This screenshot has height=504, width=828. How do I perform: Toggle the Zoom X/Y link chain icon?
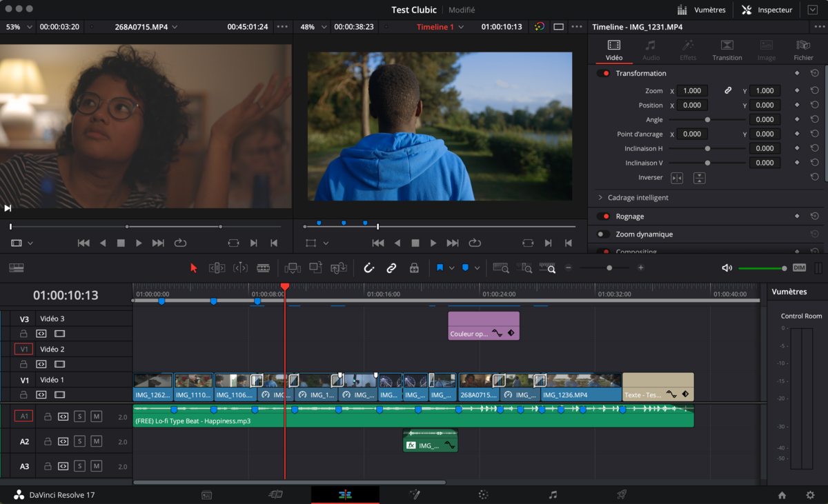[x=728, y=91]
